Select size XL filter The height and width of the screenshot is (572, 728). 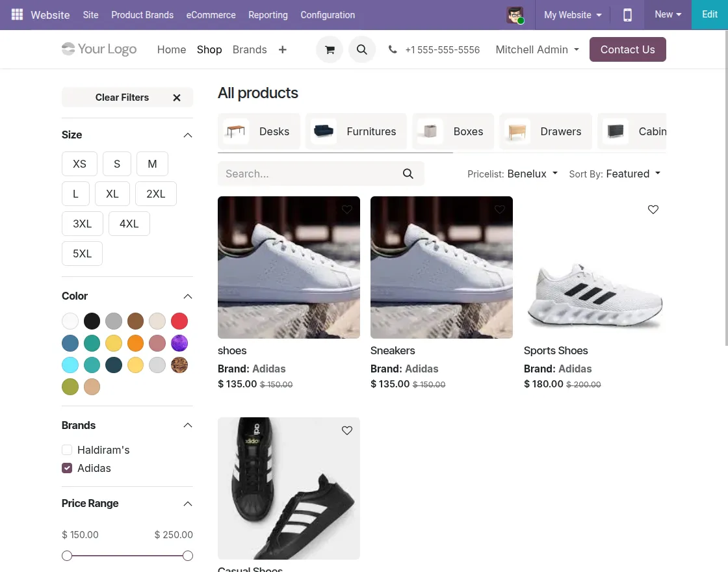tap(112, 194)
